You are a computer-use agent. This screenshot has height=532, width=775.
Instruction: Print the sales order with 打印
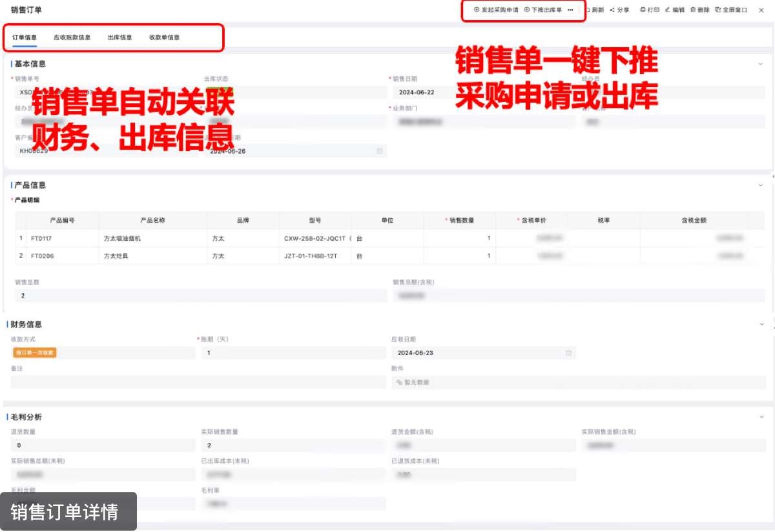pyautogui.click(x=650, y=10)
